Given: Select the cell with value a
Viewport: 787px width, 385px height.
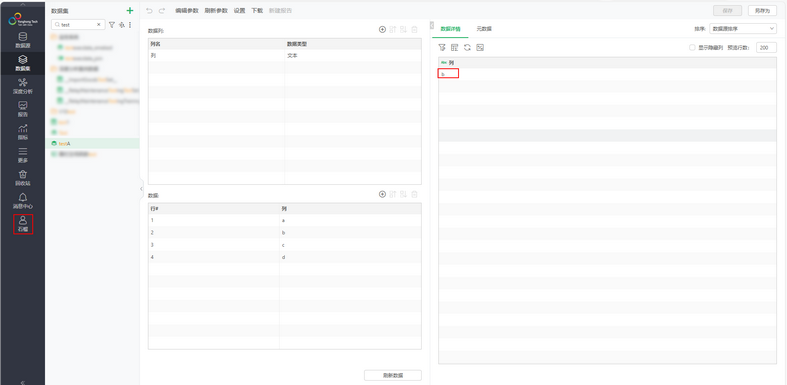Looking at the screenshot, I should click(x=350, y=220).
